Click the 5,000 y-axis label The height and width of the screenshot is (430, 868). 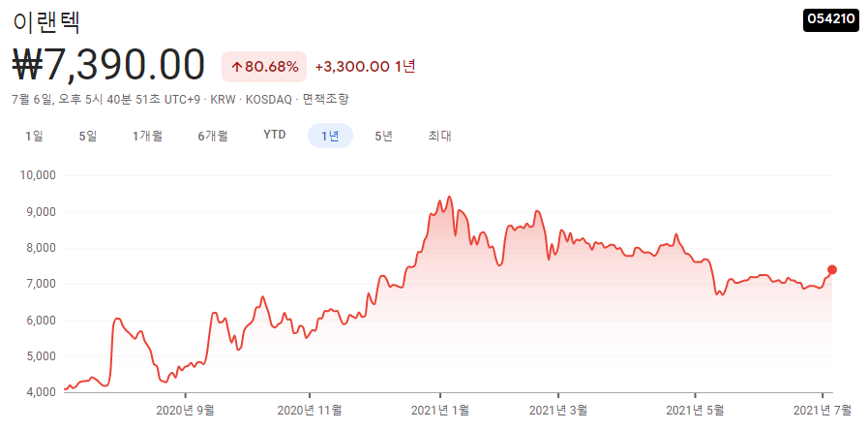pos(41,356)
